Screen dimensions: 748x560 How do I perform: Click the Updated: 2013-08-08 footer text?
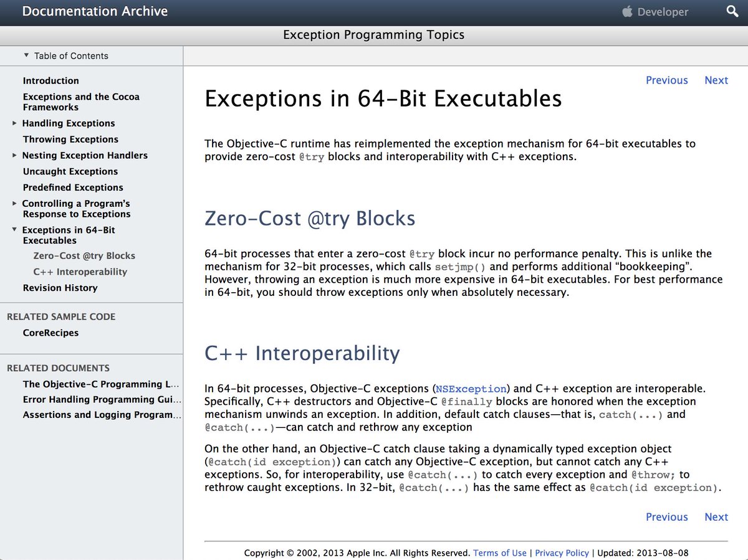[x=643, y=553]
